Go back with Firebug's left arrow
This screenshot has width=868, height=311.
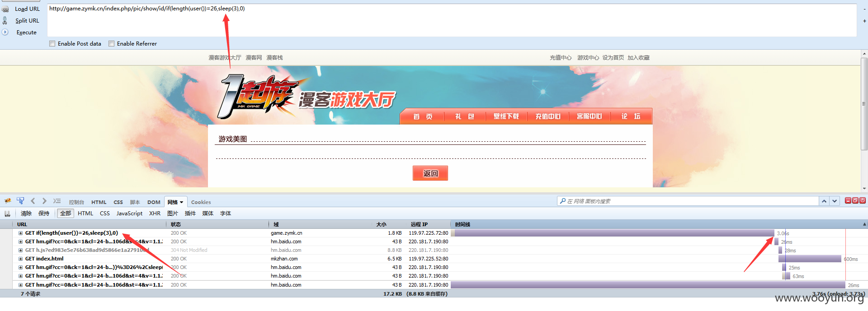[33, 201]
